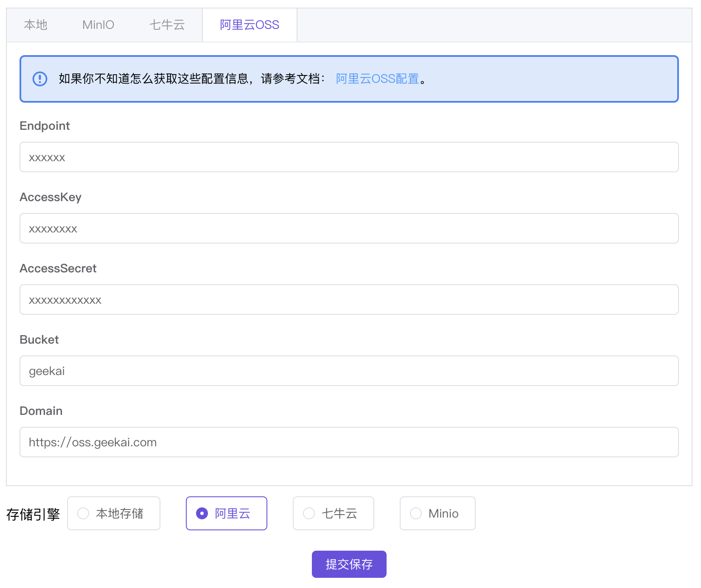
Task: Pick the 七牛云 storage engine option
Action: 334,513
